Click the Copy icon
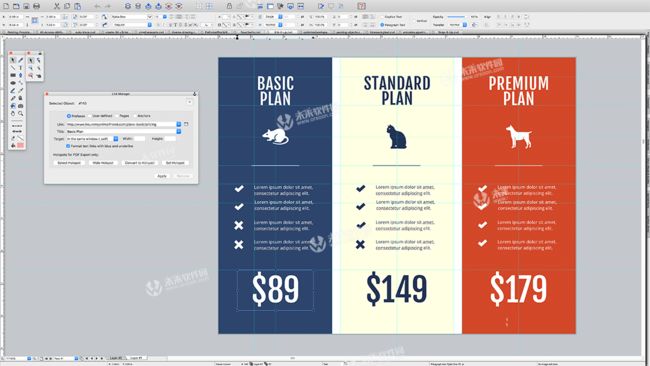Screen dimensions: 650x366 [67, 6]
